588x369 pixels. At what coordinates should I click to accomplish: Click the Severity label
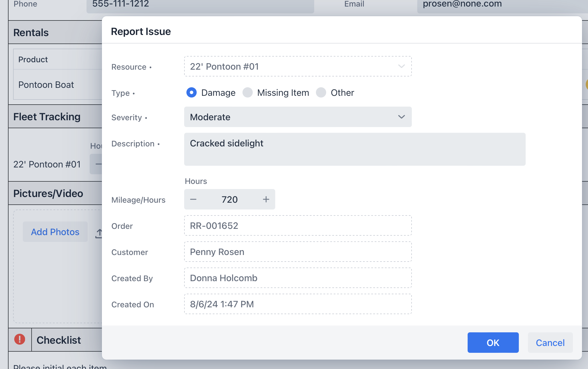[126, 117]
